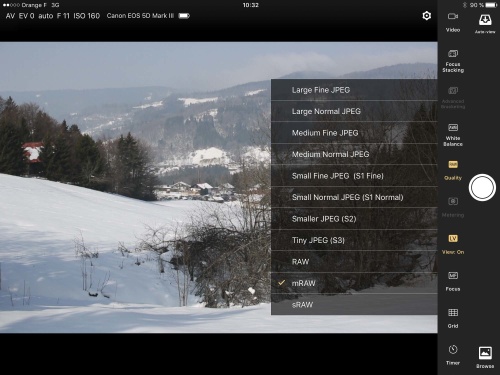Screen dimensions: 500x375
Task: Open White Balance settings
Action: coord(453,128)
